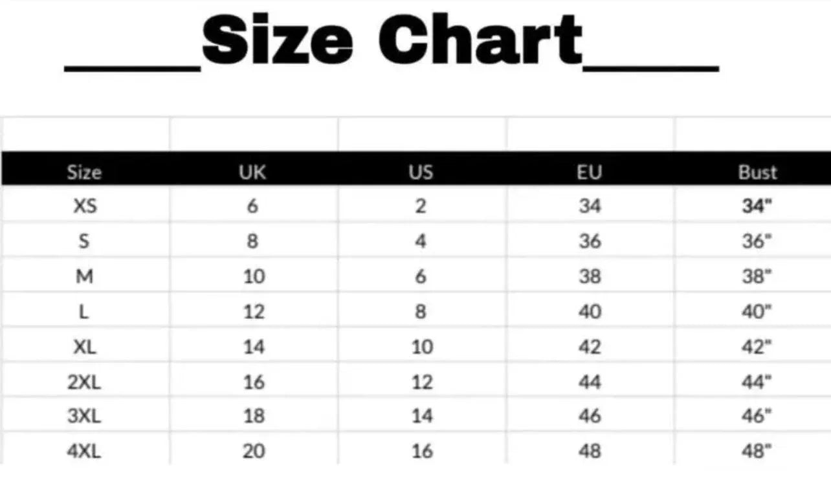Image resolution: width=831 pixels, height=504 pixels.
Task: Select the 3XL size row label
Action: click(x=84, y=416)
